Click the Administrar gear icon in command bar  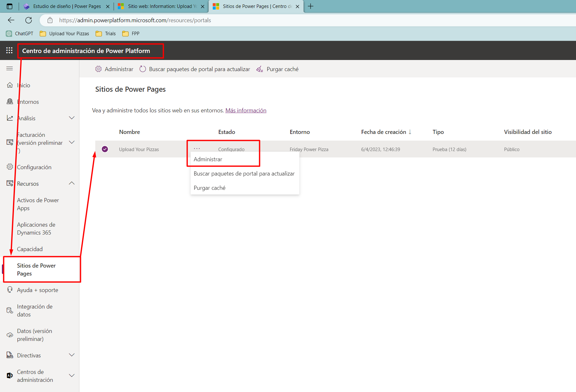98,69
